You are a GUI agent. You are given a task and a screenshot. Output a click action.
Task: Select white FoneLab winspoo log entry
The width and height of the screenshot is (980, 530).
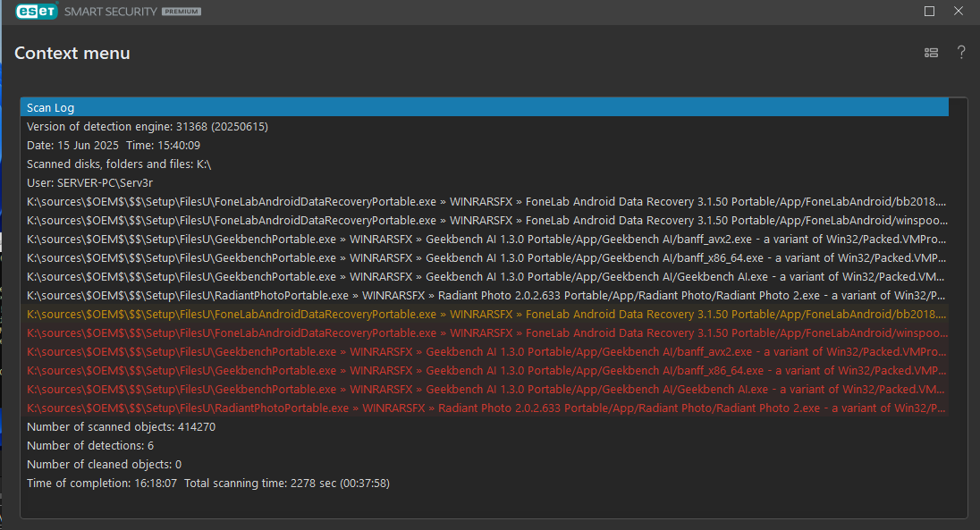485,220
